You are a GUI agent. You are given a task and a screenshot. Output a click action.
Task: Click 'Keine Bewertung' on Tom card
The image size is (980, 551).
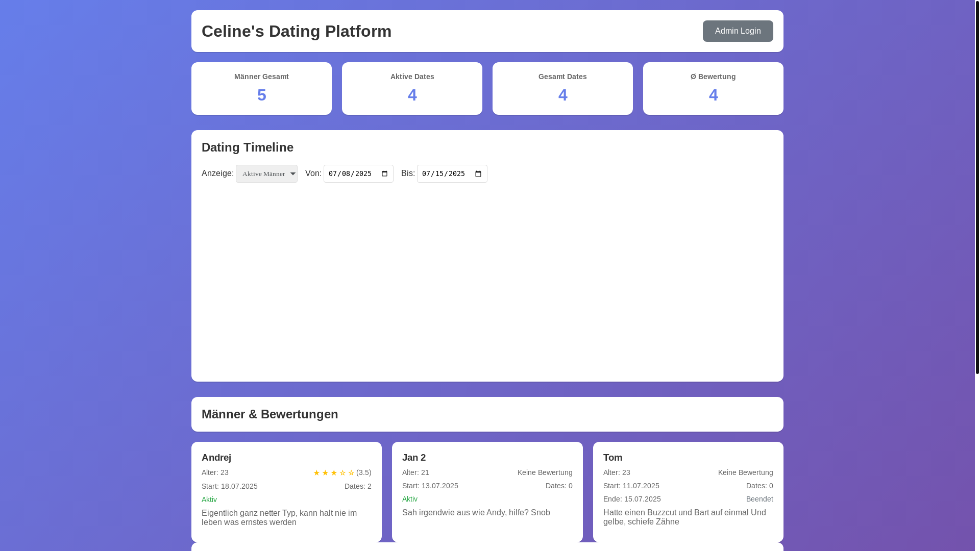tap(746, 472)
